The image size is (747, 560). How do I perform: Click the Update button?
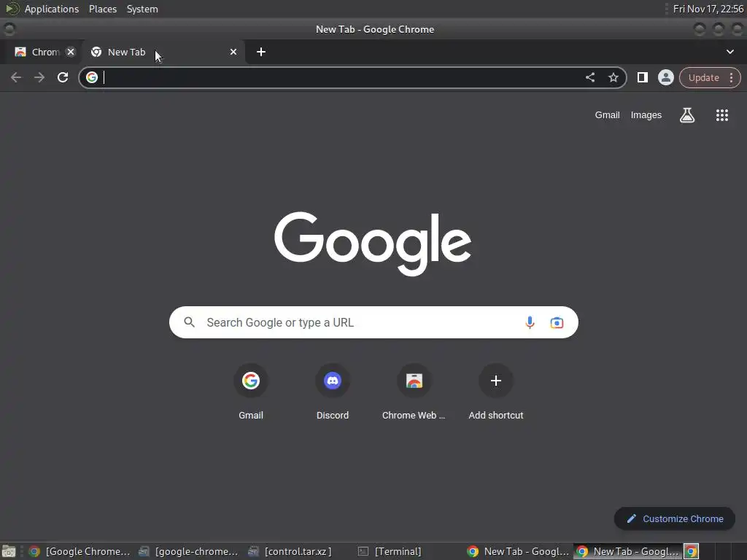point(703,77)
